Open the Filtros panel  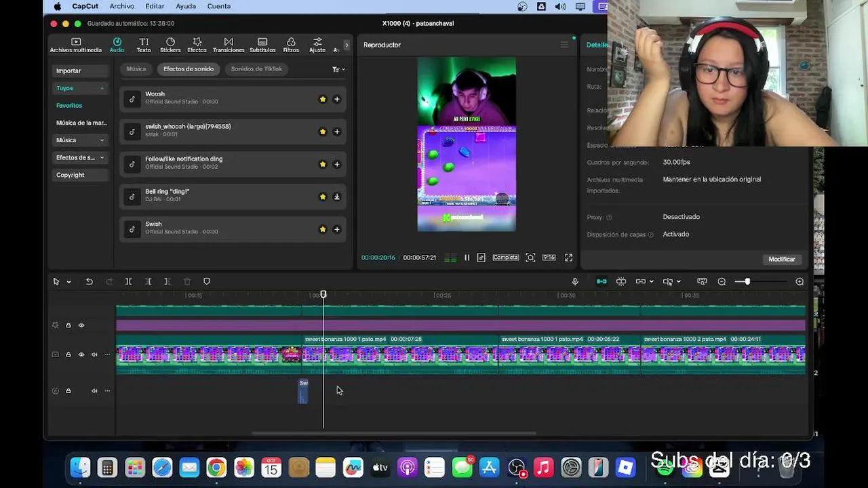point(291,45)
